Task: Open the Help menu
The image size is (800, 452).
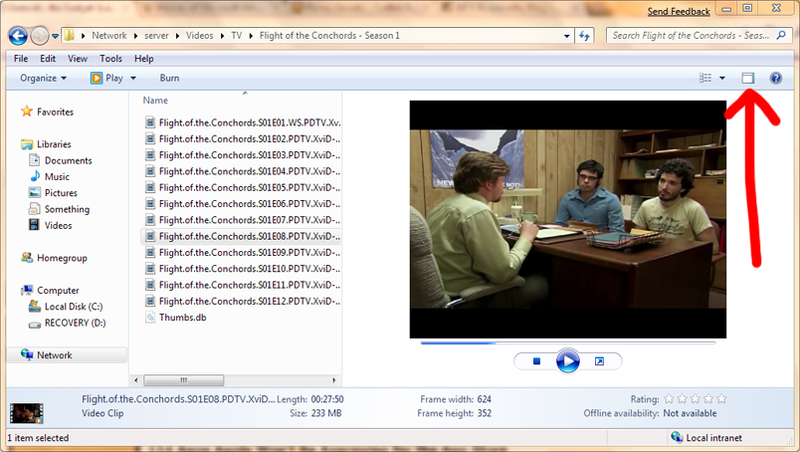Action: tap(144, 59)
